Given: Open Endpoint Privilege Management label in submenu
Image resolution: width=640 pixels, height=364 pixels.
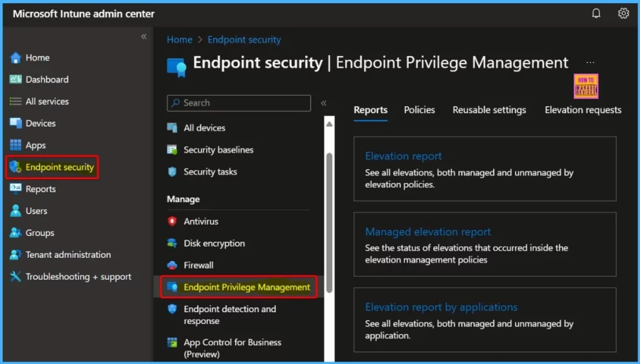Looking at the screenshot, I should pyautogui.click(x=246, y=287).
